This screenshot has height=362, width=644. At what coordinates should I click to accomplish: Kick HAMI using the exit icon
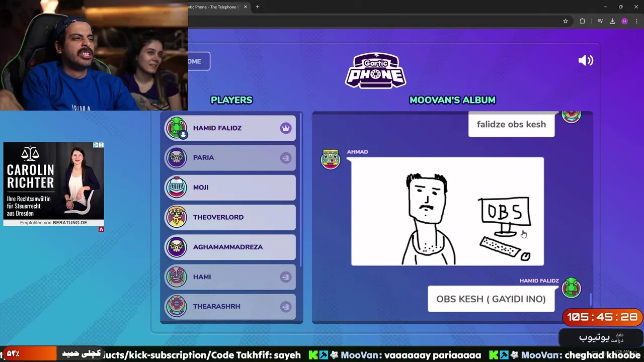click(x=286, y=277)
